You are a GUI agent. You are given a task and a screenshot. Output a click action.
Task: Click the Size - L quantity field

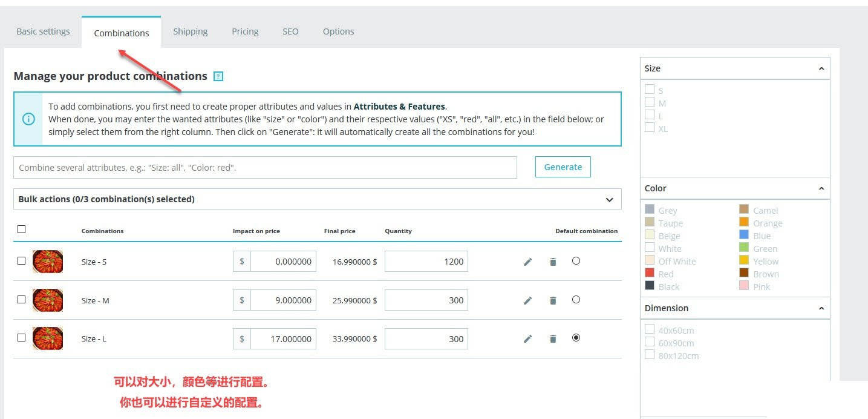426,339
